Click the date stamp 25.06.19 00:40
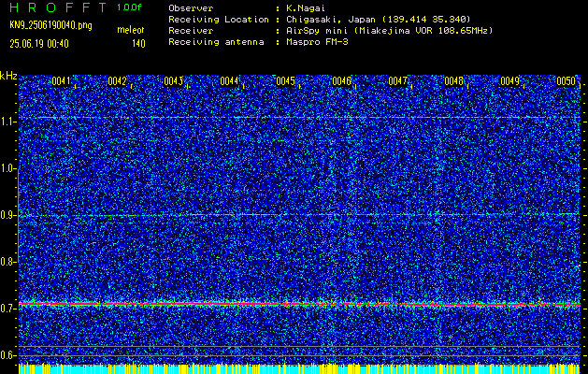The width and height of the screenshot is (588, 374). 39,44
